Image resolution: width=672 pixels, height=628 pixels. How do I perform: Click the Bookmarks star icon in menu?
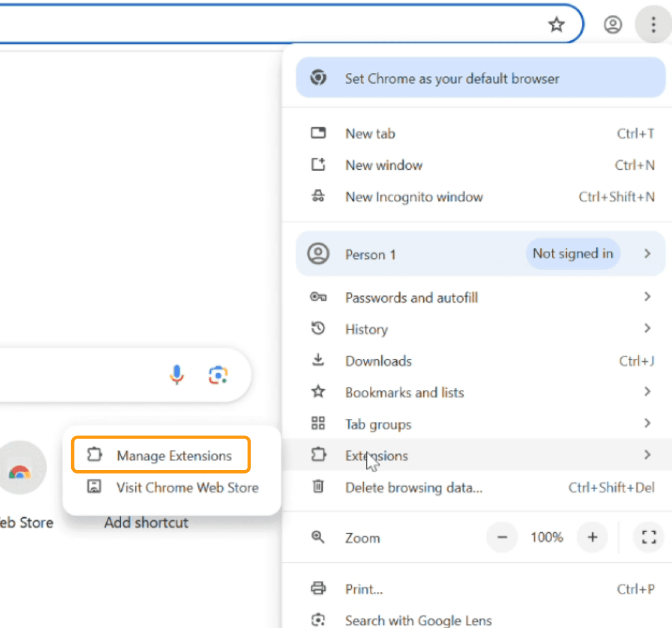(x=318, y=391)
